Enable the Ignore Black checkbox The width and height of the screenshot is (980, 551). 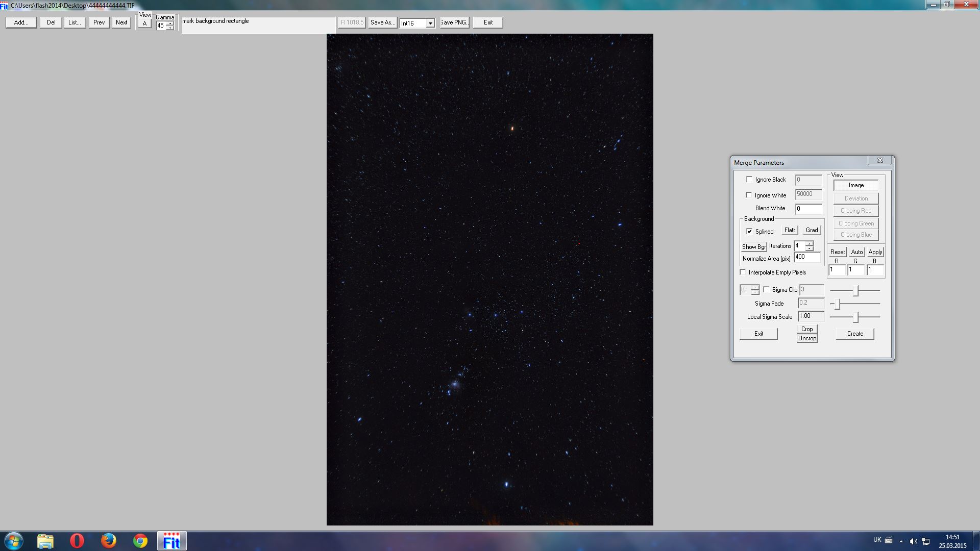(x=749, y=180)
